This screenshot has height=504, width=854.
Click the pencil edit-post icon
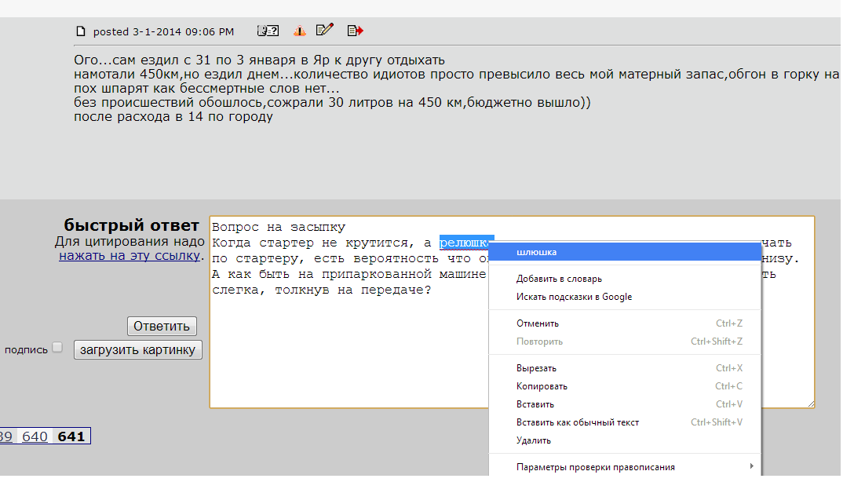point(325,30)
